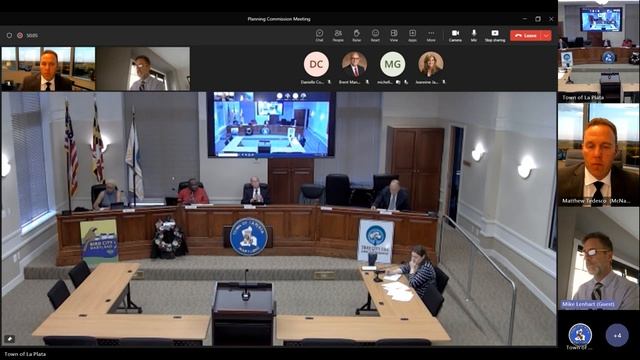Select Town of La Plata sidebar video tile
The image size is (640, 360).
(x=598, y=51)
